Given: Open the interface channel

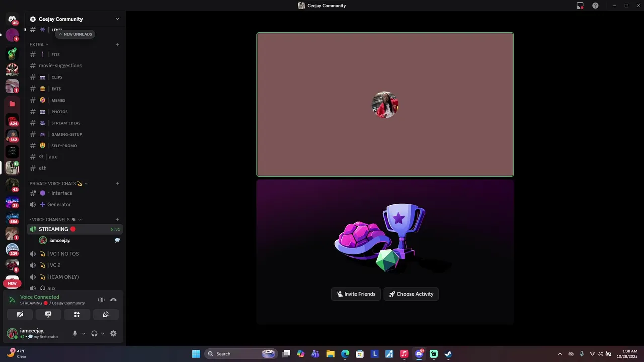Looking at the screenshot, I should click(x=74, y=193).
